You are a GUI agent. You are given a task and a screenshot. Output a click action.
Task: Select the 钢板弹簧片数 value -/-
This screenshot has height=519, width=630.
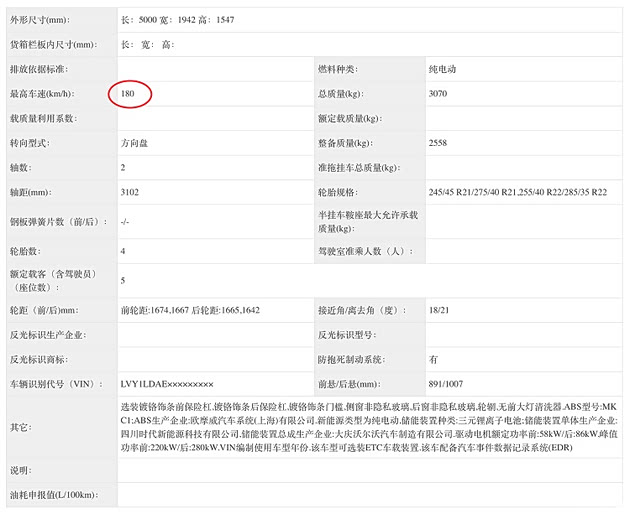(125, 221)
